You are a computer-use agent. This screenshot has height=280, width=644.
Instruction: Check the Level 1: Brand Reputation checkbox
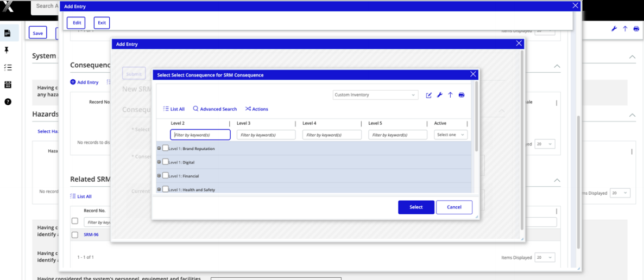[x=166, y=148]
